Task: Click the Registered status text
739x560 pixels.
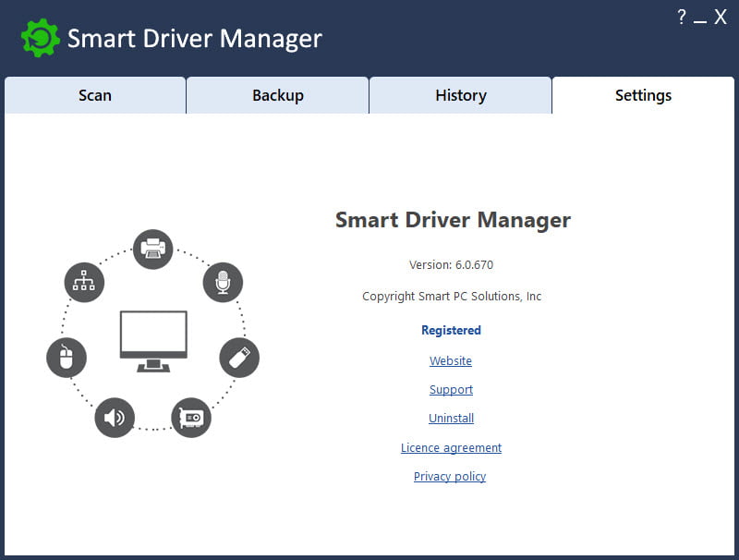Action: click(451, 330)
